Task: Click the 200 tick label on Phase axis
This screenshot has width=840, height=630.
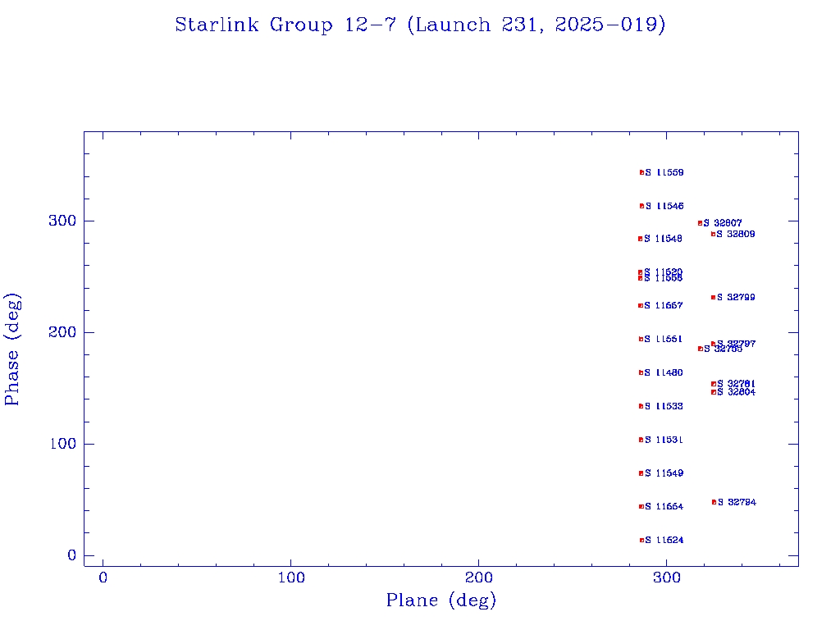Action: point(62,332)
